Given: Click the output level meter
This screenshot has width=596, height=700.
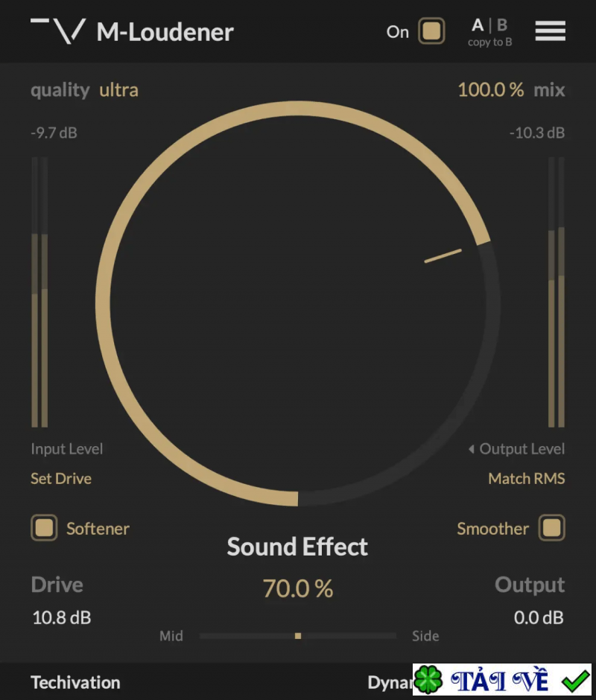Looking at the screenshot, I should tap(557, 292).
